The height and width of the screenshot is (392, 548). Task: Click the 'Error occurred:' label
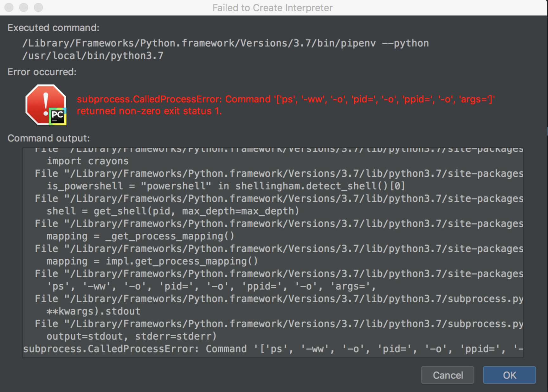[42, 72]
